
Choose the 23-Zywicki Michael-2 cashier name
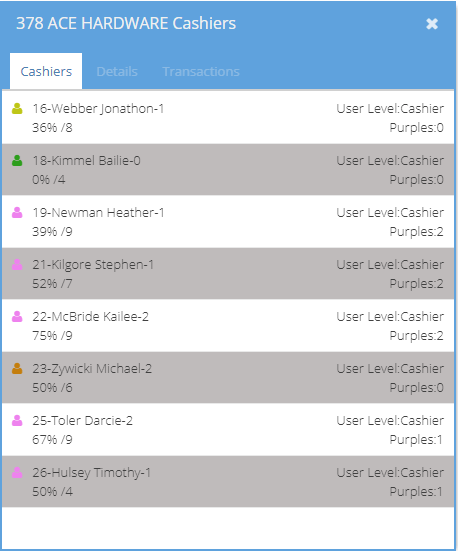click(x=92, y=369)
